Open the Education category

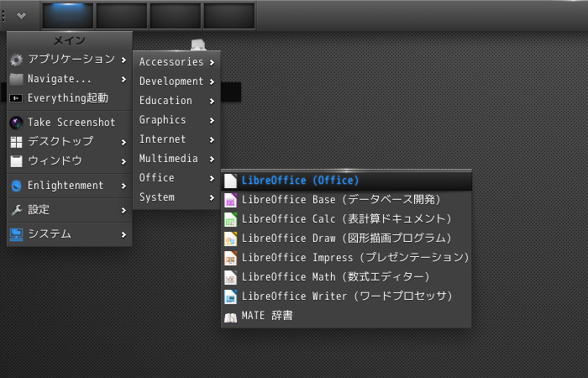pos(176,101)
